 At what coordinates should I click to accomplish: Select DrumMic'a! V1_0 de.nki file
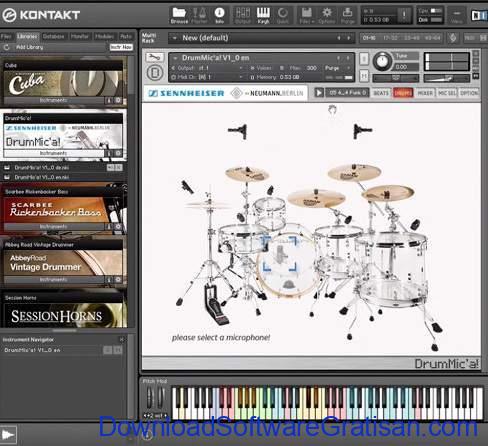[x=63, y=168]
